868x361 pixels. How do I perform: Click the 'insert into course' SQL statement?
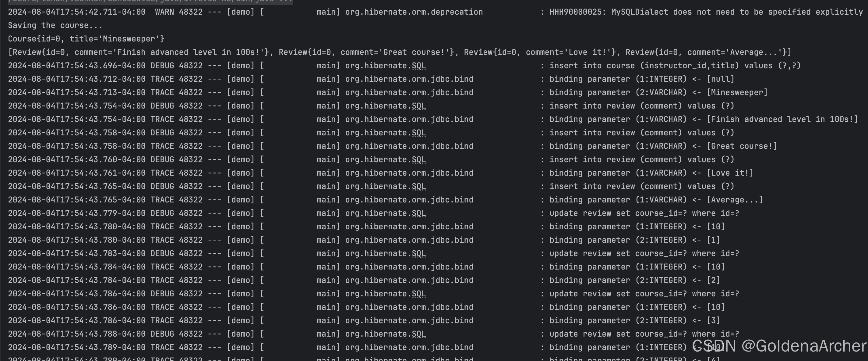pos(675,66)
